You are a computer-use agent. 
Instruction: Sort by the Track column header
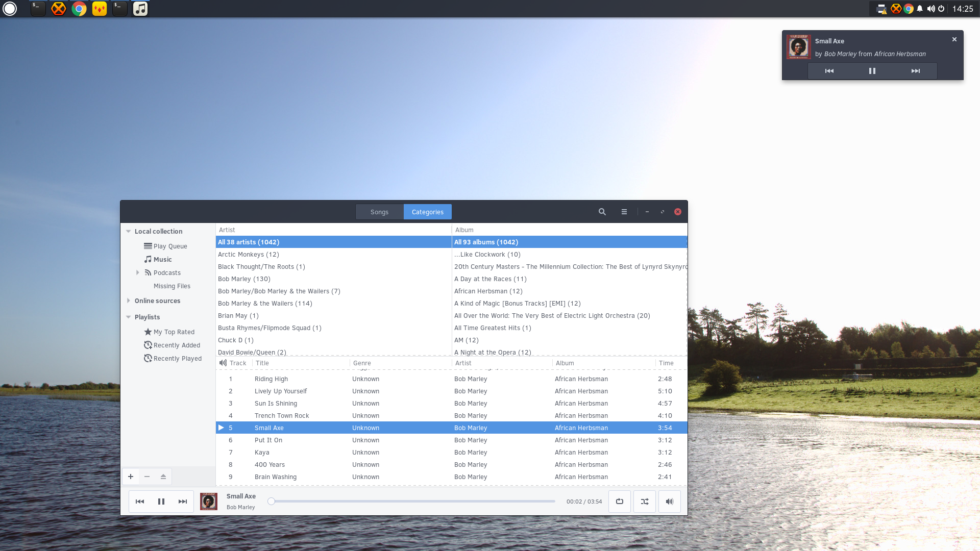pyautogui.click(x=237, y=363)
